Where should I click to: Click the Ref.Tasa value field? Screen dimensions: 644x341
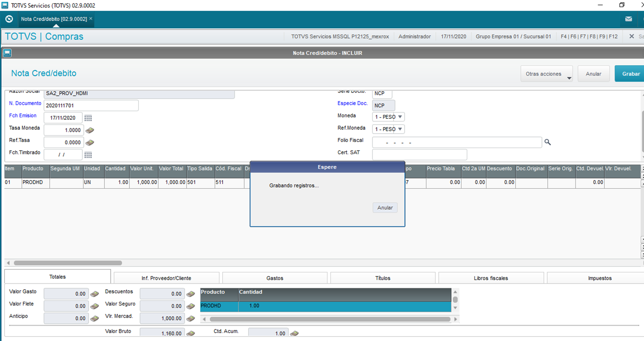[x=63, y=143]
